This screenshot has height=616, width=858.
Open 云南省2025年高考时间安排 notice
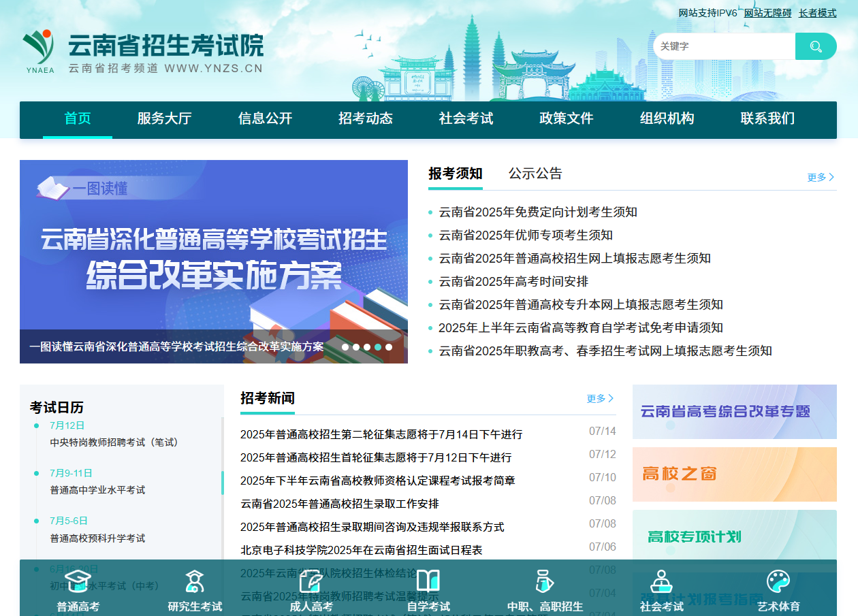point(513,281)
